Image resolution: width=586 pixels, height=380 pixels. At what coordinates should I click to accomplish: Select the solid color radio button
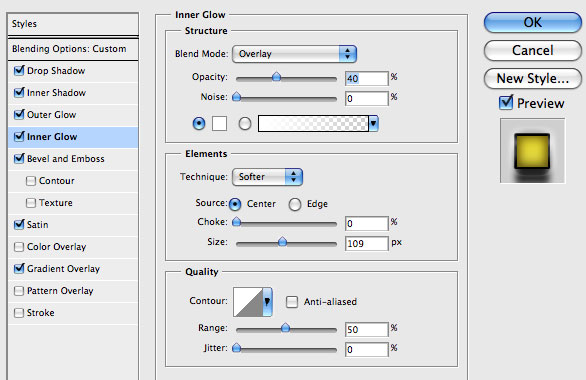[x=199, y=123]
